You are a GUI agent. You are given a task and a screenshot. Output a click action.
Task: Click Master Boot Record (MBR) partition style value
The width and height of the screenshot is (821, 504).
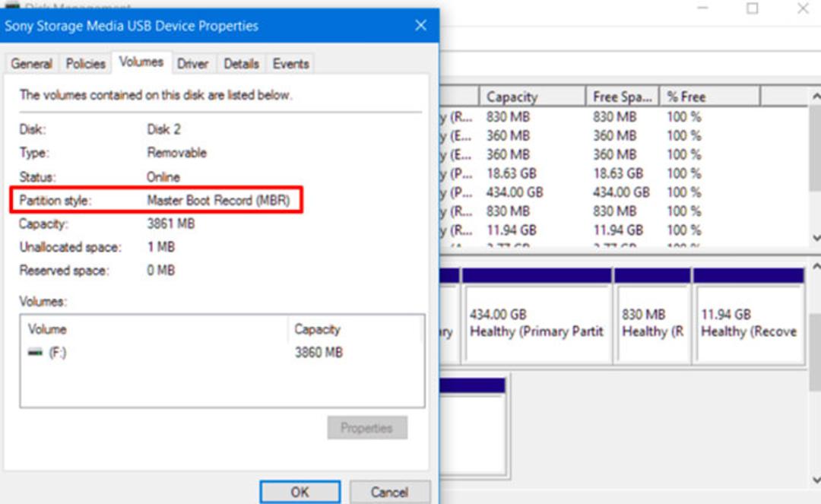[218, 201]
